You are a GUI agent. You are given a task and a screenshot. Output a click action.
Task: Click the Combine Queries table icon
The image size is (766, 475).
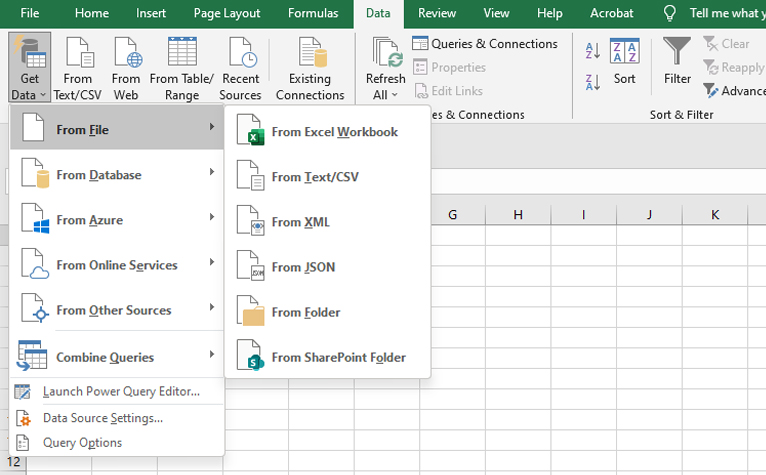click(32, 356)
